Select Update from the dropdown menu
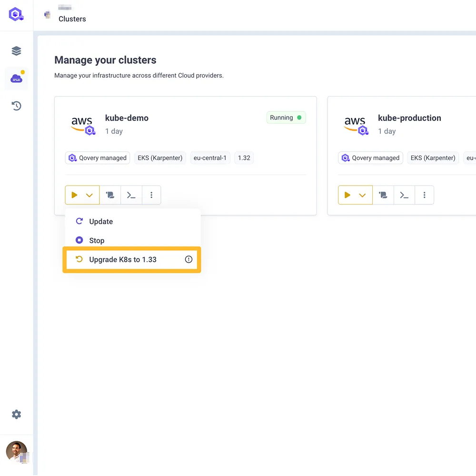This screenshot has width=476, height=476. (x=132, y=221)
